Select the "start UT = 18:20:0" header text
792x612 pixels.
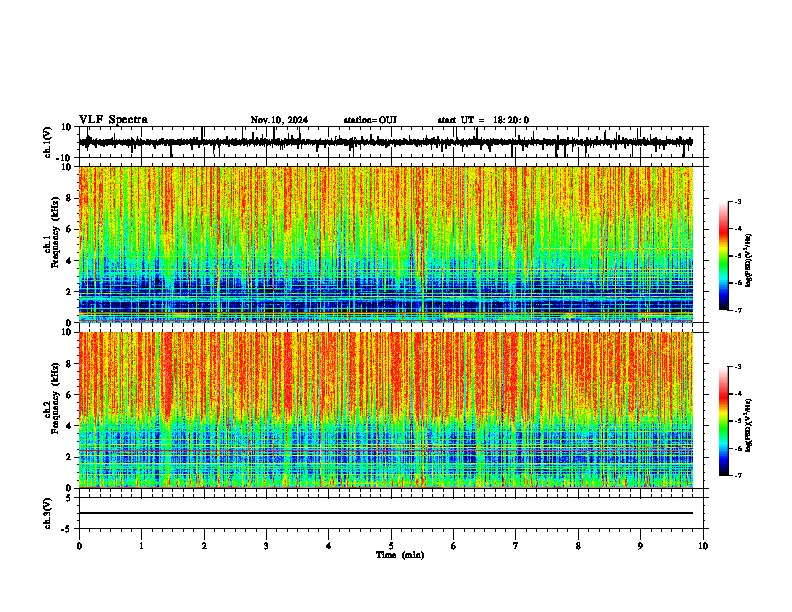[x=483, y=120]
